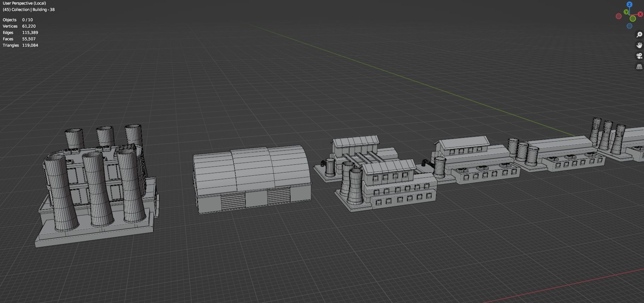Toggle the camera view icon

(x=639, y=56)
